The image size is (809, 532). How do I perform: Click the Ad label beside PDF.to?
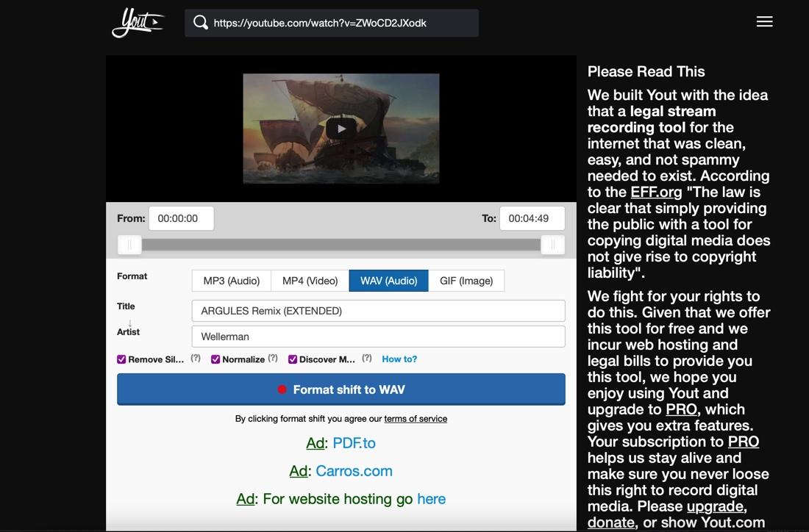(x=316, y=443)
